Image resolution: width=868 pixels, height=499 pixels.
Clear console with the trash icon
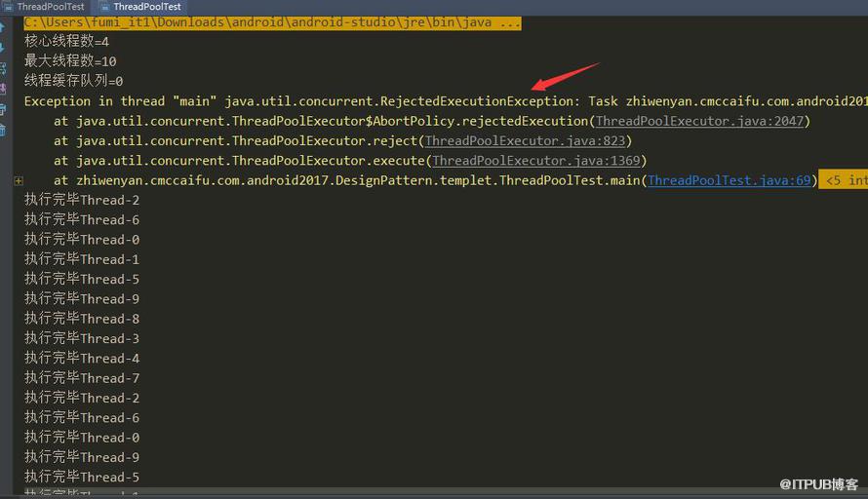pyautogui.click(x=2, y=131)
